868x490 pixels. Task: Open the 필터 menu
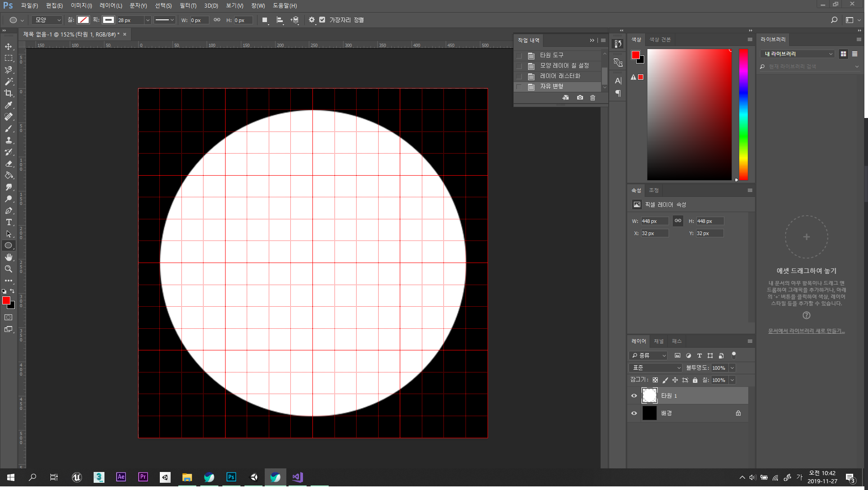(188, 5)
